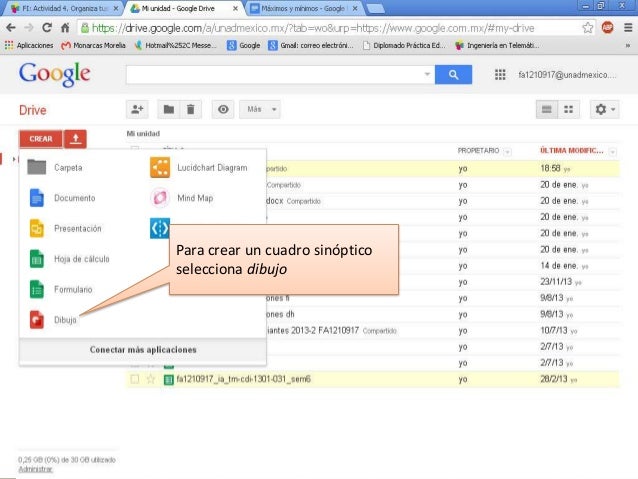Click the browser address bar URL
Viewport: 638px width, 479px height.
(312, 28)
